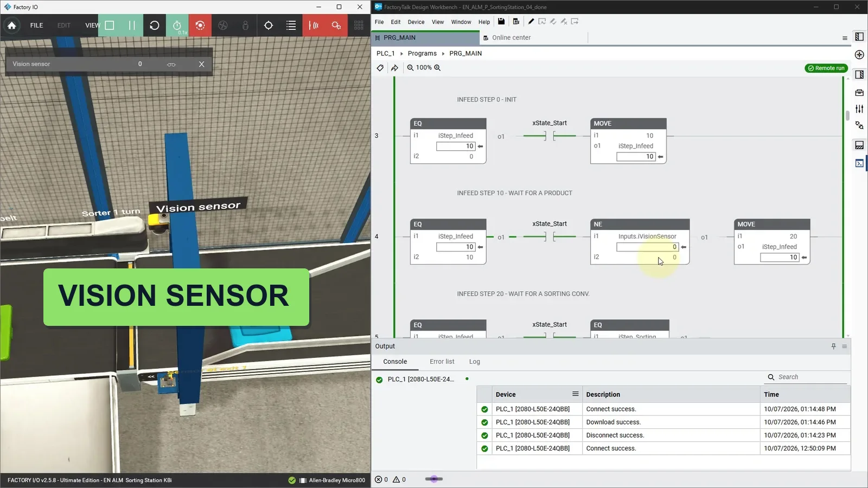
Task: Stop the Factory IO simulation
Action: click(110, 25)
